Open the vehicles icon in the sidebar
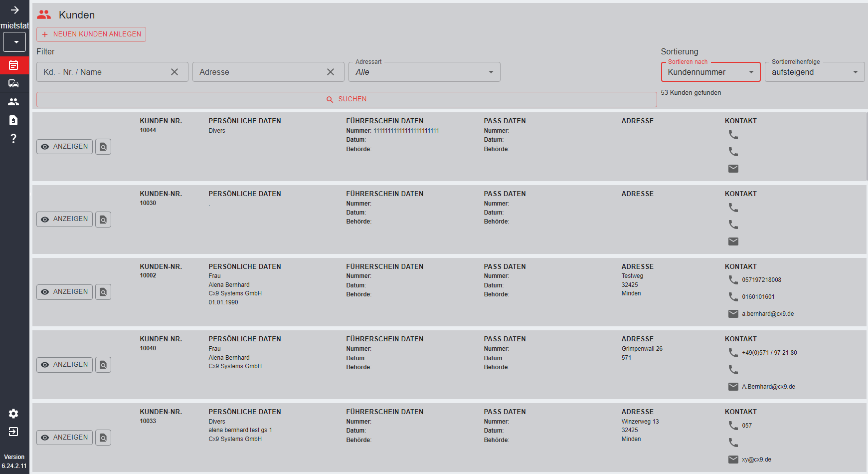Image resolution: width=868 pixels, height=474 pixels. (x=13, y=83)
